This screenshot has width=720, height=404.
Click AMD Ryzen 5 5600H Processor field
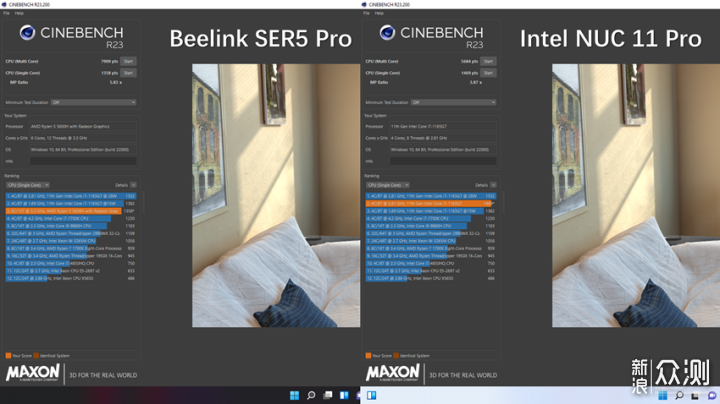point(83,126)
